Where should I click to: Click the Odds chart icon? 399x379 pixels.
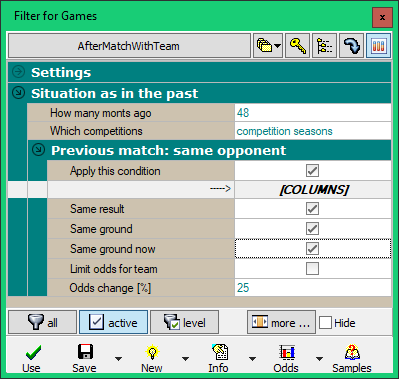[287, 352]
